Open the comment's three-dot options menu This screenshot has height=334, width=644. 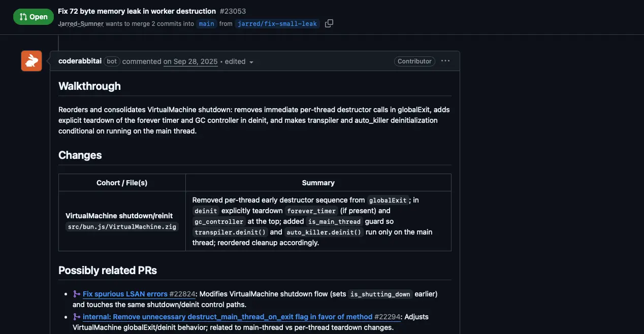pos(445,61)
